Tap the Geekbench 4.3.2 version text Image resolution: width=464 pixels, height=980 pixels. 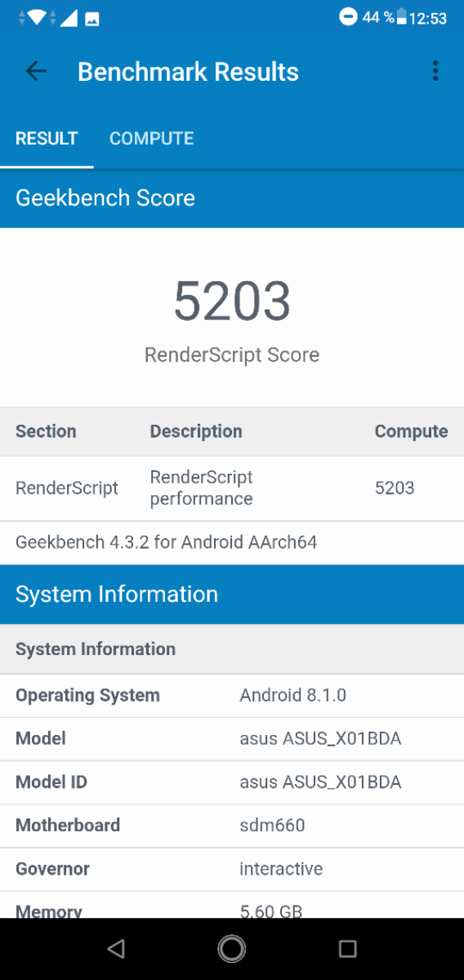(x=166, y=542)
